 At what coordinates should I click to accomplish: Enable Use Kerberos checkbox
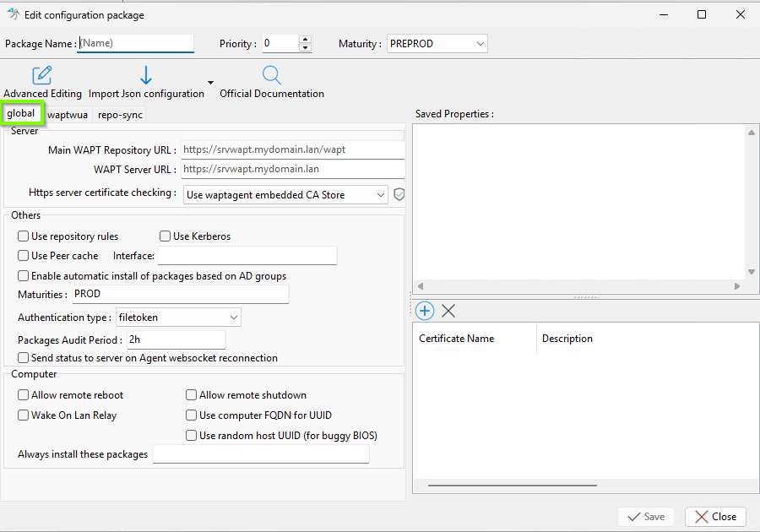tap(165, 236)
